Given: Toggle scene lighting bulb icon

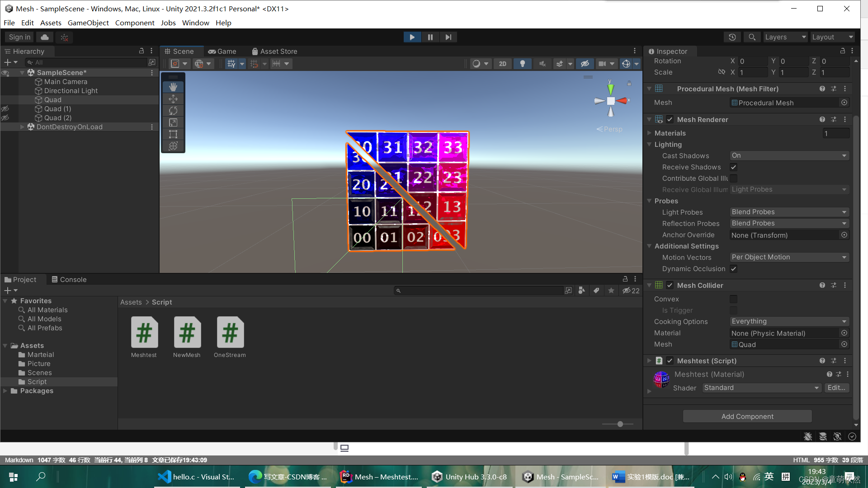Looking at the screenshot, I should coord(523,64).
